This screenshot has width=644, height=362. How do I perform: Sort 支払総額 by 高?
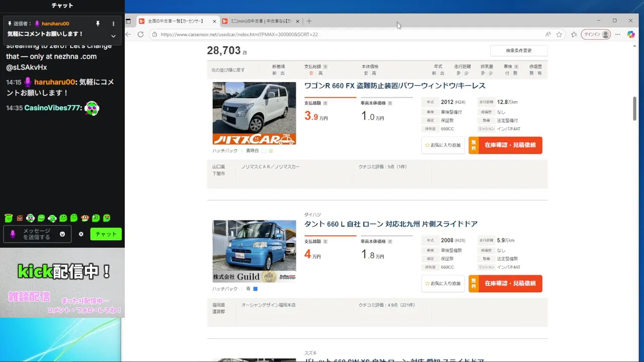click(320, 73)
